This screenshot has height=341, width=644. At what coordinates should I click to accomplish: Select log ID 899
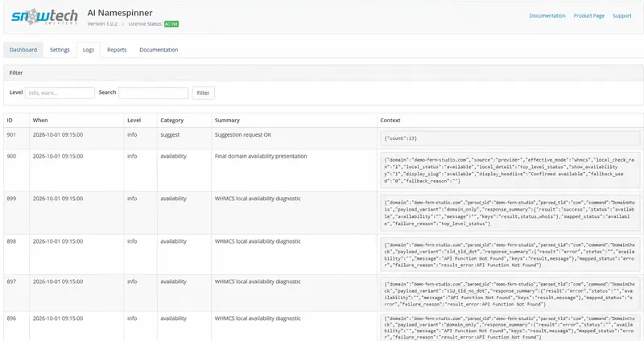coord(11,198)
